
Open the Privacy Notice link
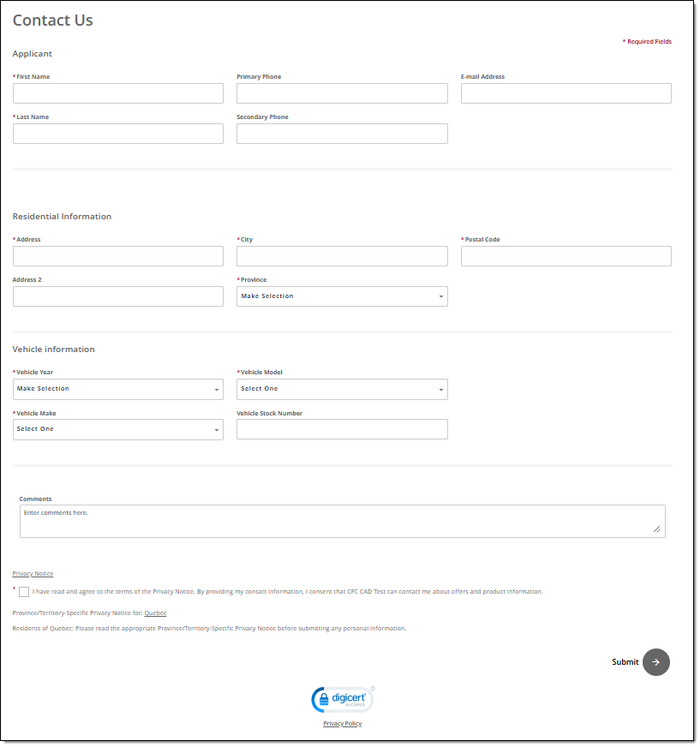click(x=33, y=574)
